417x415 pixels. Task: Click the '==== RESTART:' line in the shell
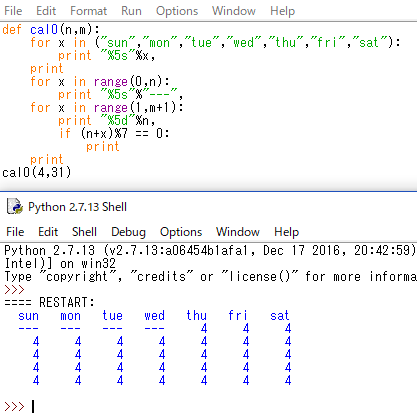(49, 302)
